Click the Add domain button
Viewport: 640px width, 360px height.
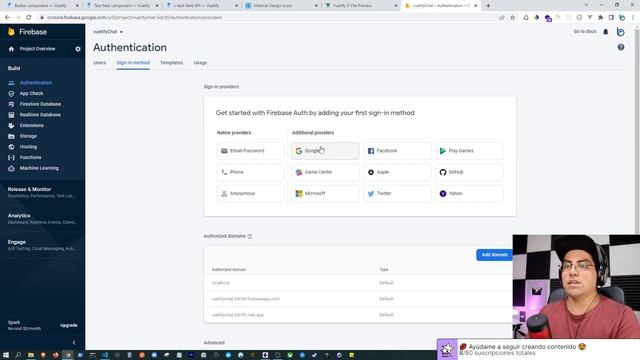tap(494, 255)
